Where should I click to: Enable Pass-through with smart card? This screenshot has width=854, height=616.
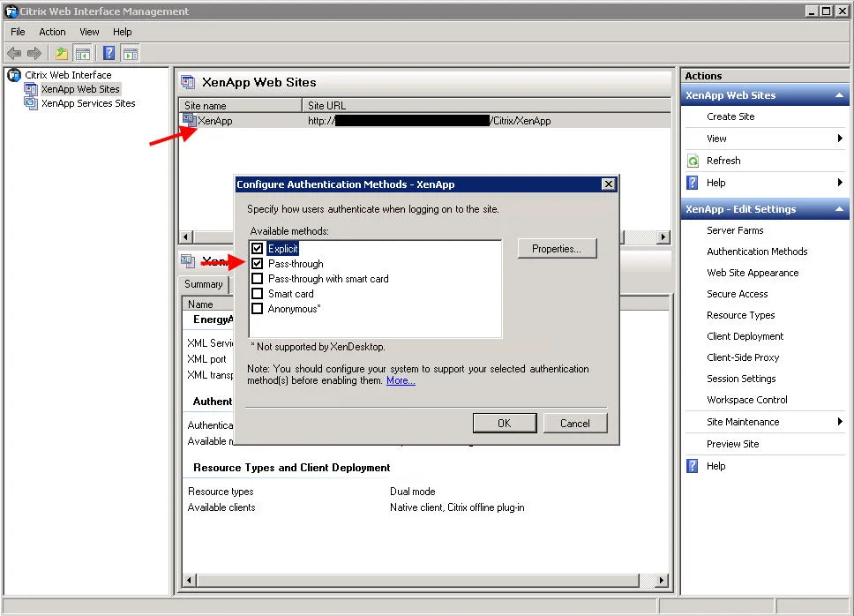(x=257, y=278)
